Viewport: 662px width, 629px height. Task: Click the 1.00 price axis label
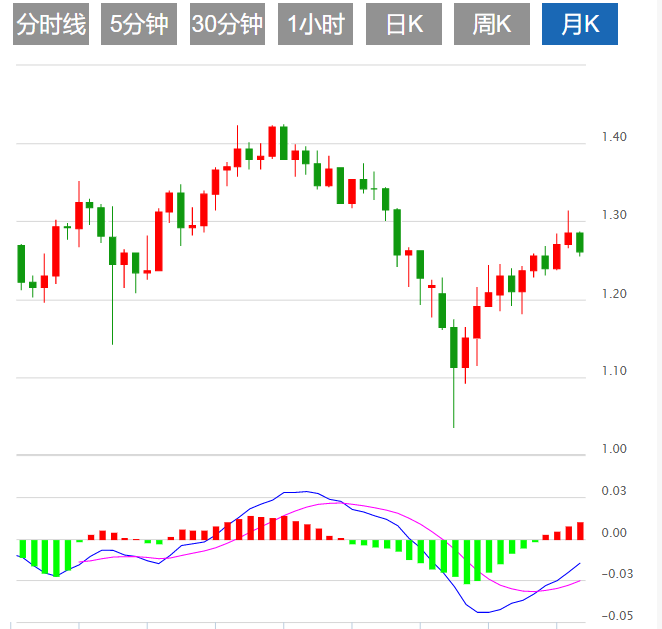point(614,449)
